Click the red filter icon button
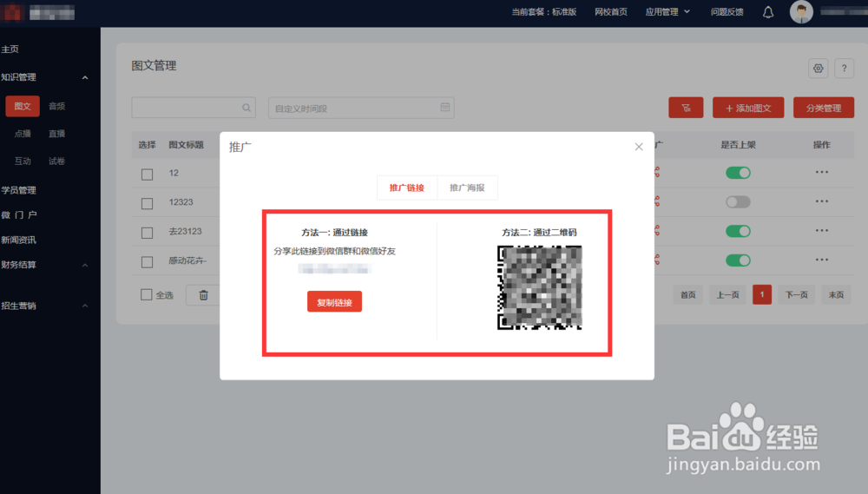 click(x=686, y=108)
